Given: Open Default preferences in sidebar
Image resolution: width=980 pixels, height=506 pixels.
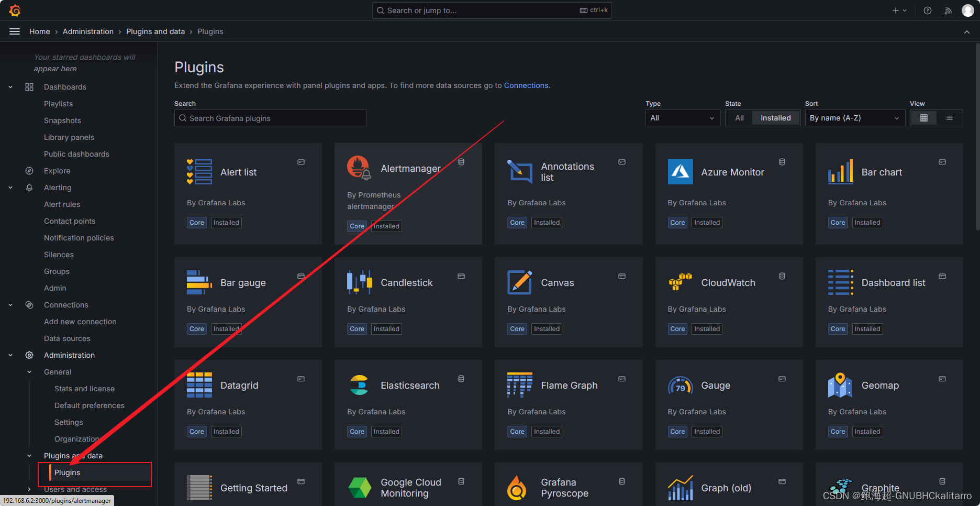Looking at the screenshot, I should 90,405.
